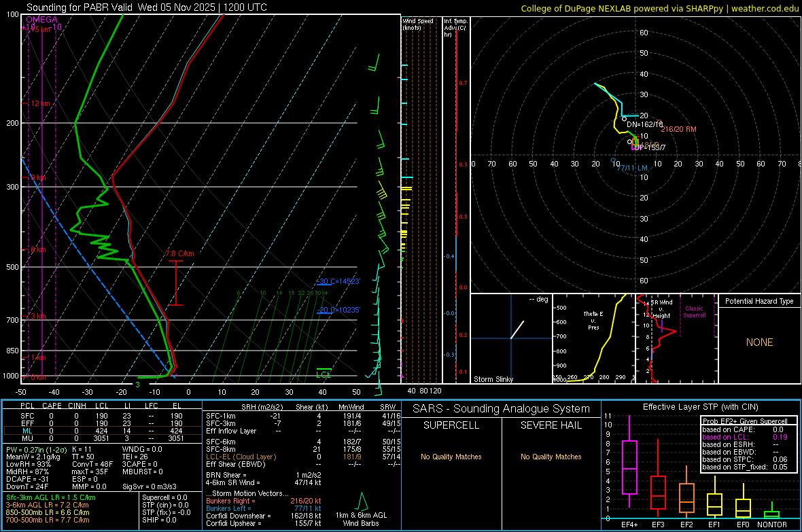Select the SFC parcel row label
Image resolution: width=802 pixels, height=532 pixels.
pyautogui.click(x=27, y=416)
